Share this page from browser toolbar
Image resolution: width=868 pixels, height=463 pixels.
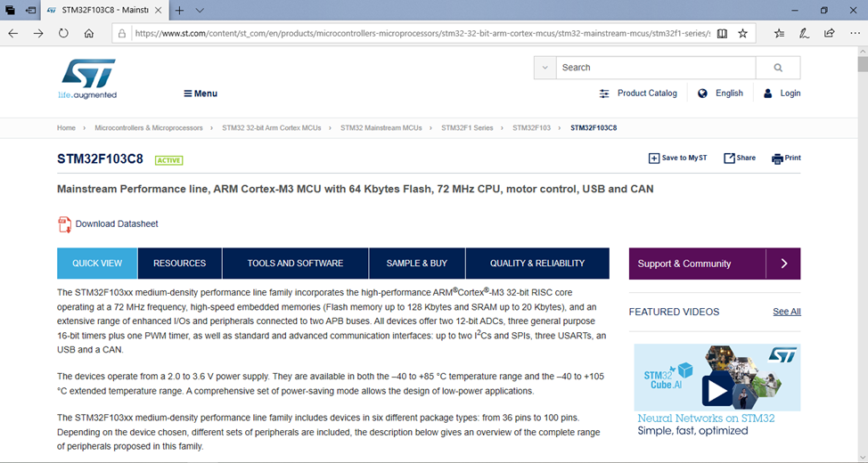click(830, 33)
